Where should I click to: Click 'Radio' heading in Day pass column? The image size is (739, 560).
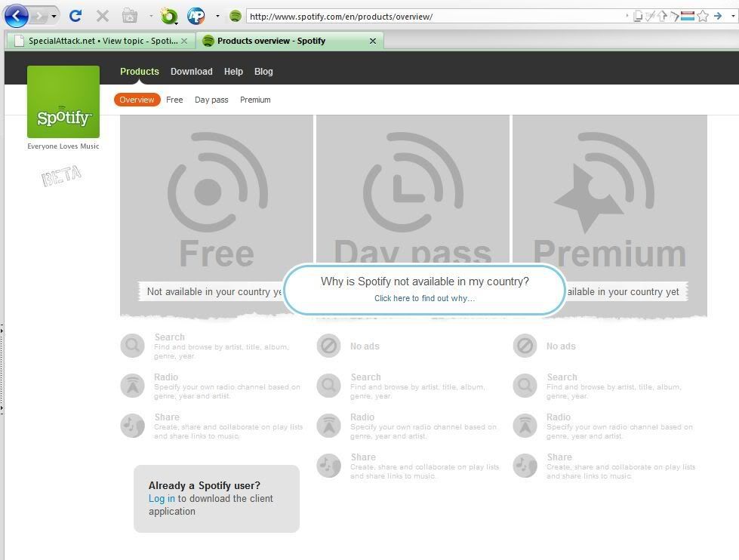[x=362, y=417]
